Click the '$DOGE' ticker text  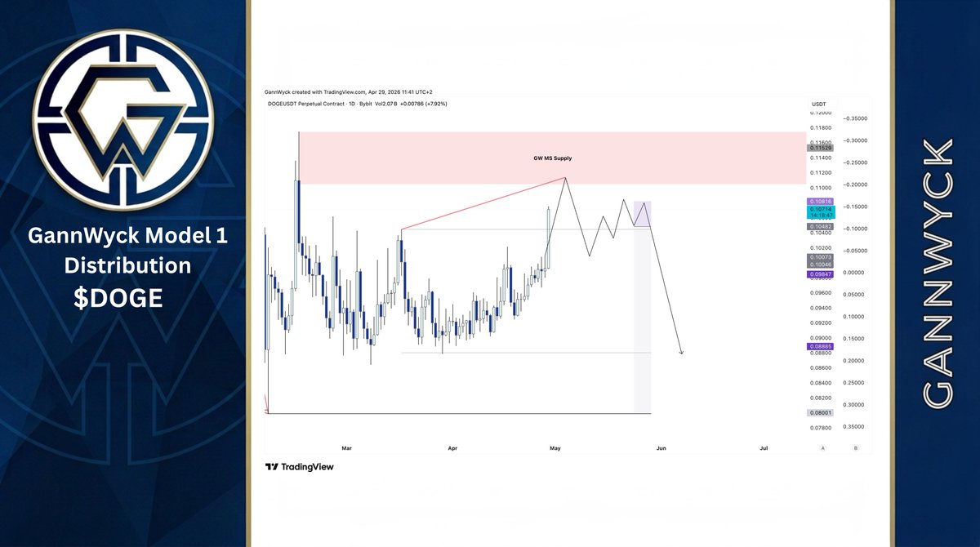click(x=118, y=300)
